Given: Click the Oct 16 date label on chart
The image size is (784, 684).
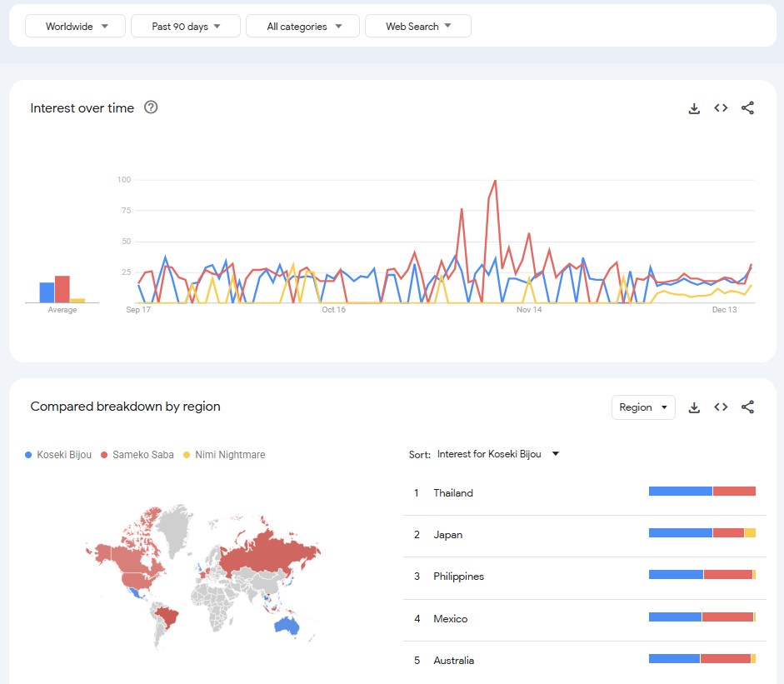Looking at the screenshot, I should [x=333, y=309].
